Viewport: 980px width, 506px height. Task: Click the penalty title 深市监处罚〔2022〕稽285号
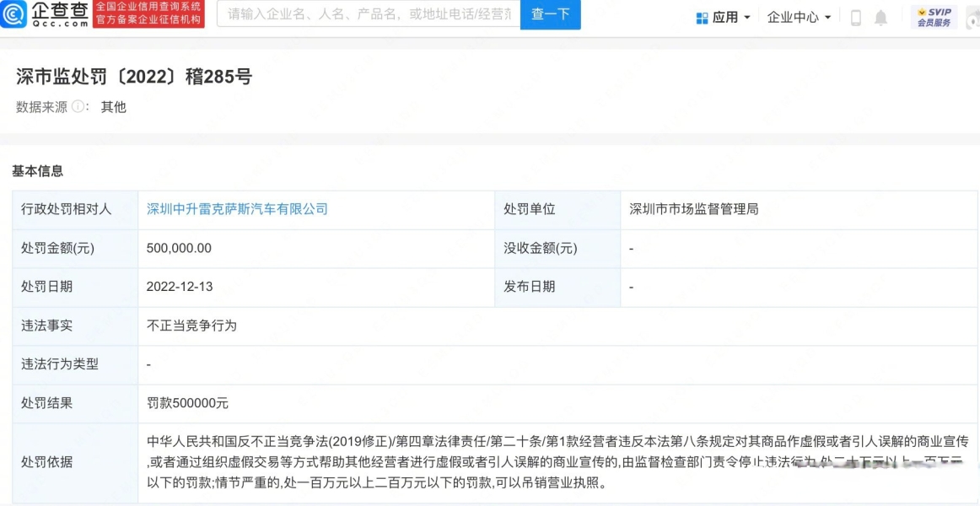click(x=134, y=77)
